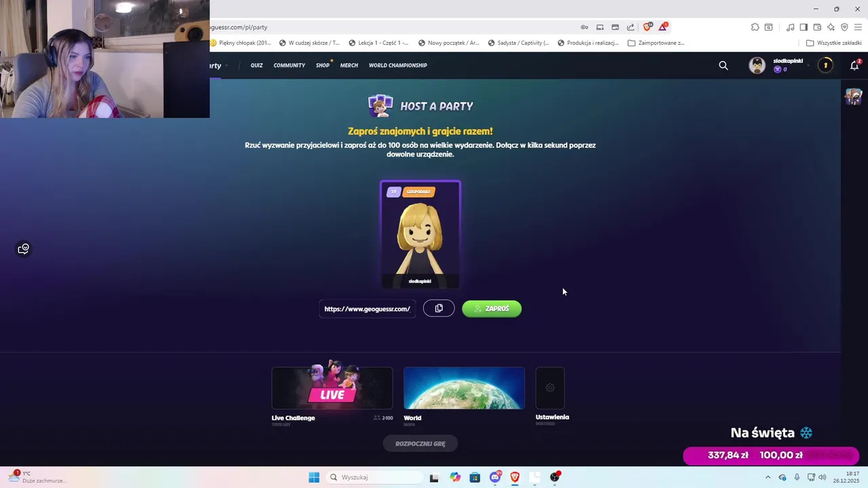868x488 pixels.
Task: Open Leo AI sparkle icon
Action: point(831,27)
